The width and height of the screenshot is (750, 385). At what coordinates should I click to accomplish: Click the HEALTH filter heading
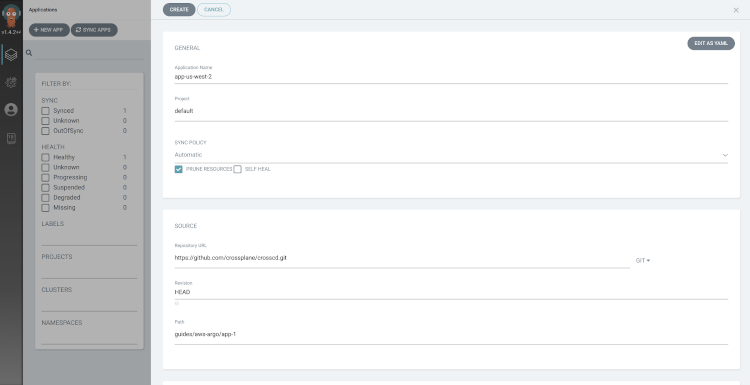coord(53,147)
